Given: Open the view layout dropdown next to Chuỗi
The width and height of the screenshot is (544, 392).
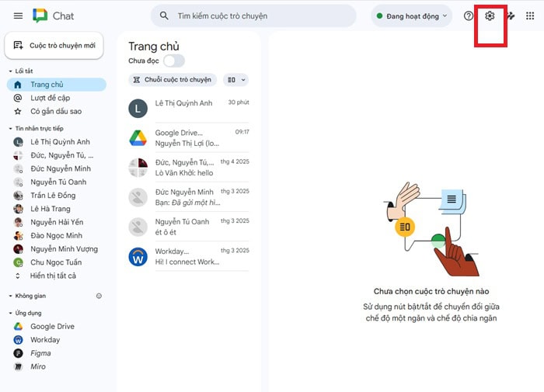Looking at the screenshot, I should click(x=235, y=79).
